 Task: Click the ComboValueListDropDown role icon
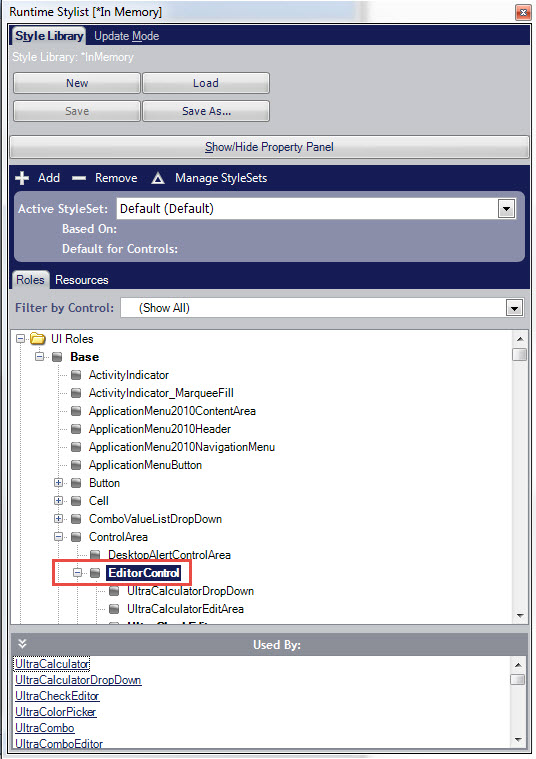76,519
